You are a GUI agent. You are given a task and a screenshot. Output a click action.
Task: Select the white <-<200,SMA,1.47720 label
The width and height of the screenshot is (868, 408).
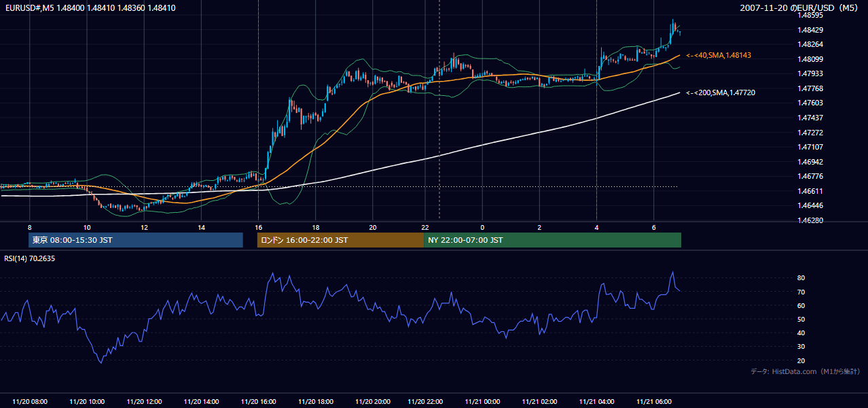coord(721,92)
